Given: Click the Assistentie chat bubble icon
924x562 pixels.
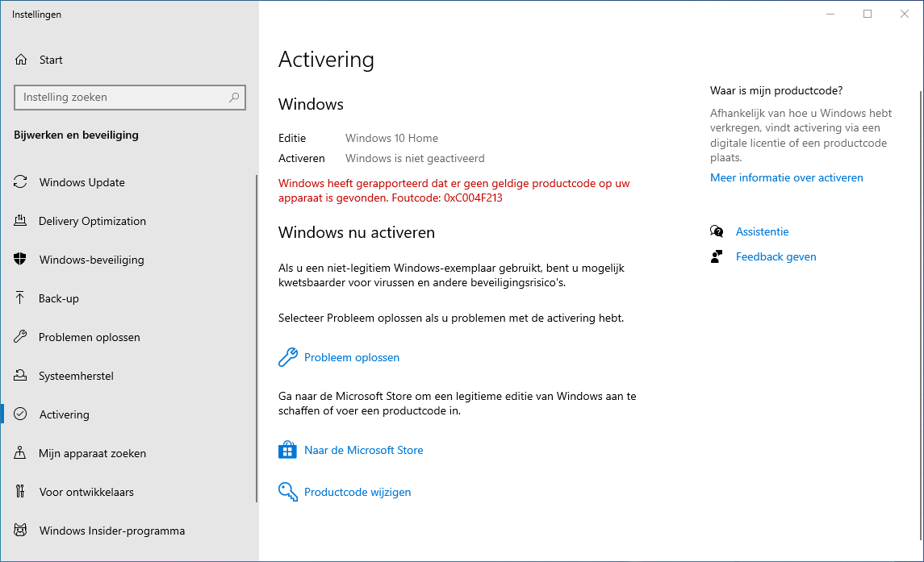Looking at the screenshot, I should click(x=717, y=231).
